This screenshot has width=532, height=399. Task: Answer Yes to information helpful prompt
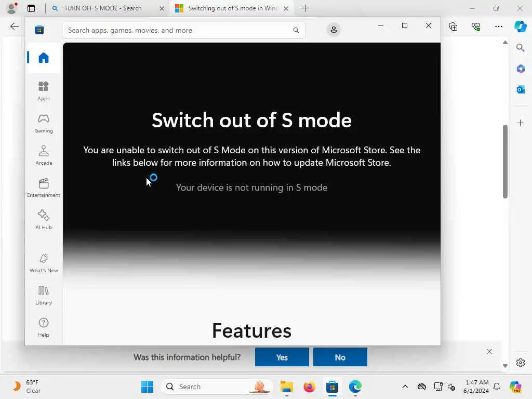(x=282, y=357)
